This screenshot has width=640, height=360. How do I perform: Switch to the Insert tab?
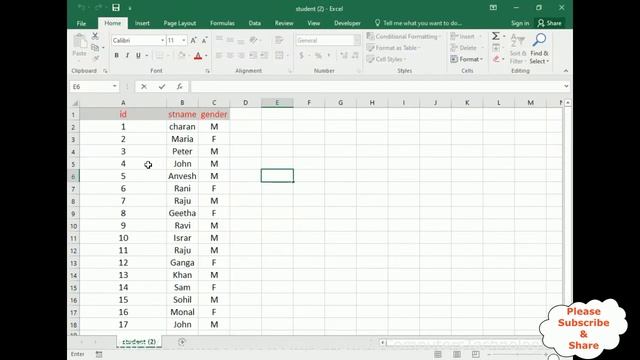click(142, 23)
